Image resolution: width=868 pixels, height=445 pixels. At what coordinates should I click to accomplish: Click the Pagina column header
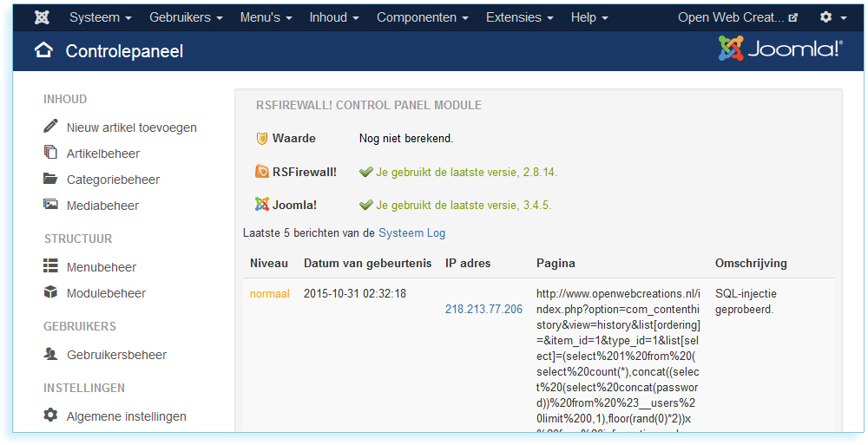pyautogui.click(x=556, y=264)
